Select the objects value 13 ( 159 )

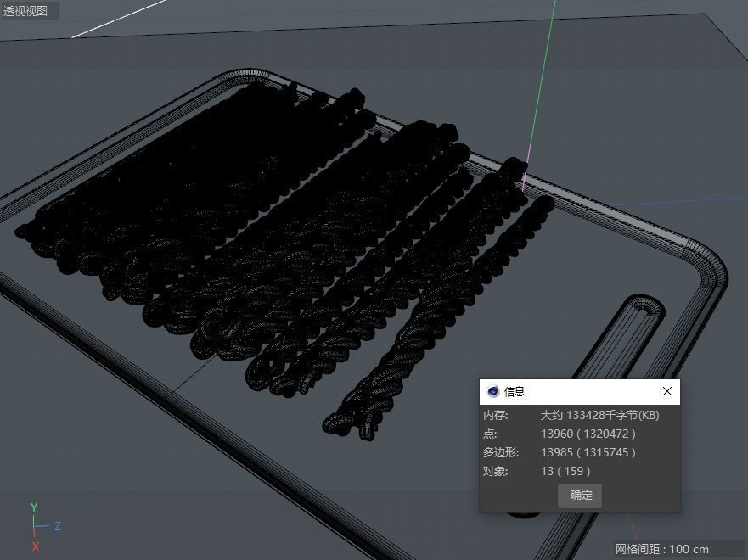(x=565, y=471)
